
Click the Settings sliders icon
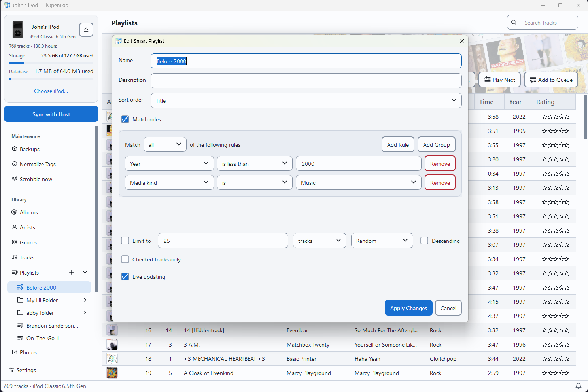(11, 370)
